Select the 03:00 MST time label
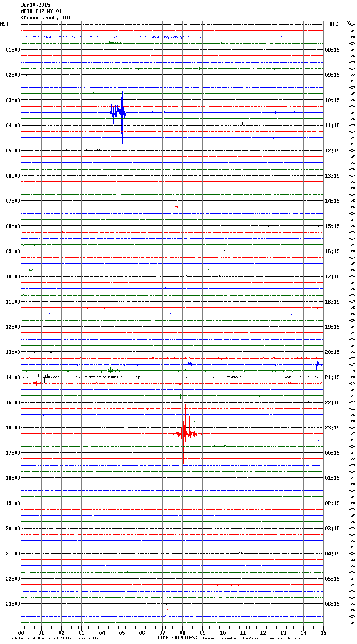This screenshot has height=644, width=357. (x=13, y=100)
